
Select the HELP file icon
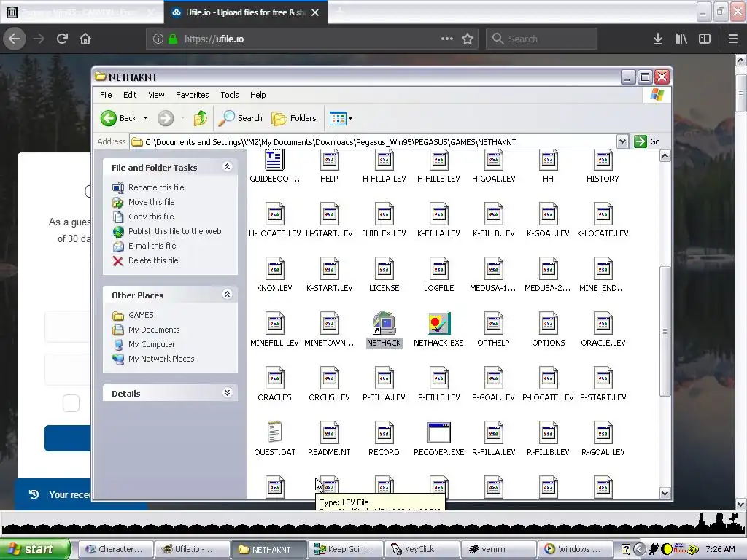(329, 160)
